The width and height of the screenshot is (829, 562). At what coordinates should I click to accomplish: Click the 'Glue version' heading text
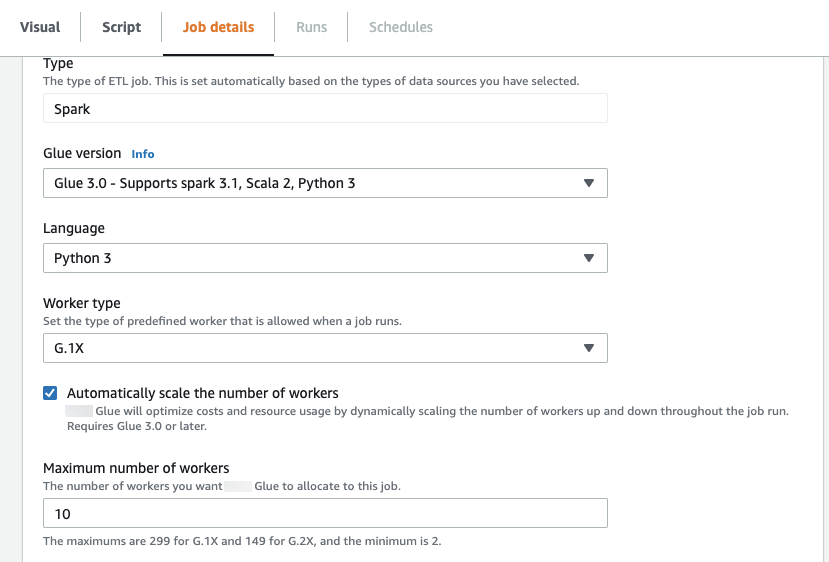82,153
